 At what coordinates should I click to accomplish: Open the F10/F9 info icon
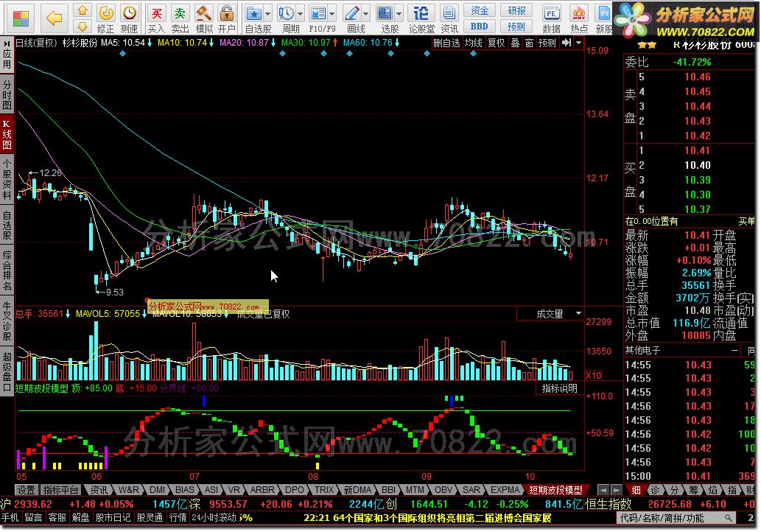318,13
